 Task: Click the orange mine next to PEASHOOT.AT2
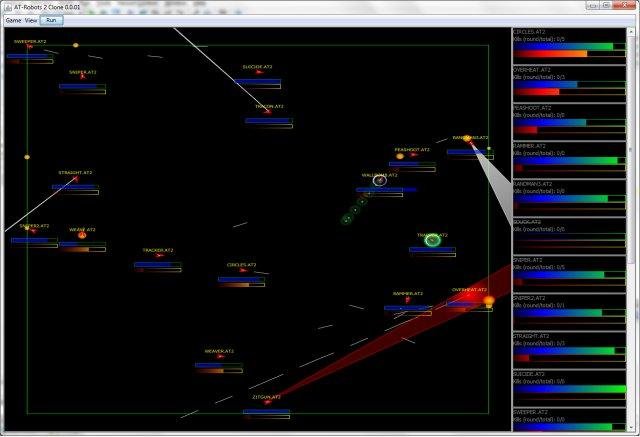pos(400,156)
